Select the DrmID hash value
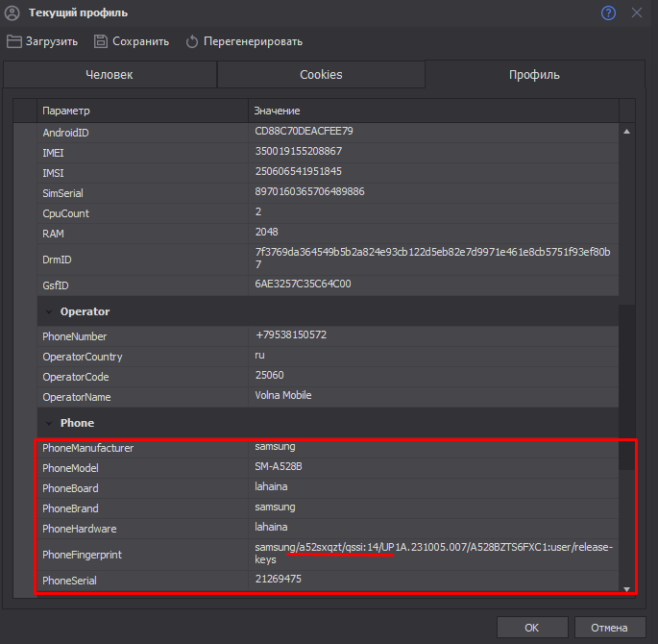This screenshot has height=644, width=658. [433, 260]
